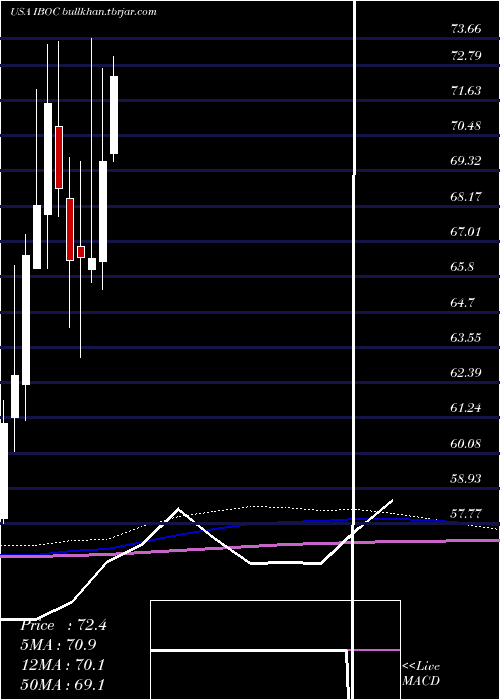Select the tall red candlestick body near 70
This screenshot has height=700, width=500.
point(59,157)
